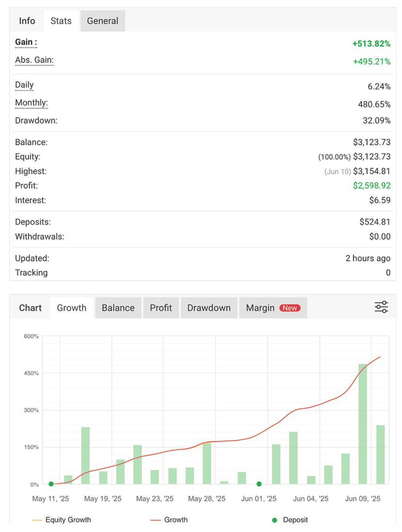The height and width of the screenshot is (532, 402).
Task: Click the last green bar on the right
Action: coord(380,455)
